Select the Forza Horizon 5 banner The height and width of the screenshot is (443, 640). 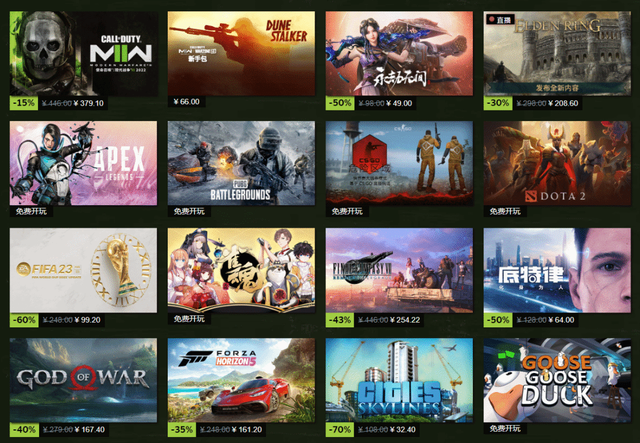click(241, 380)
